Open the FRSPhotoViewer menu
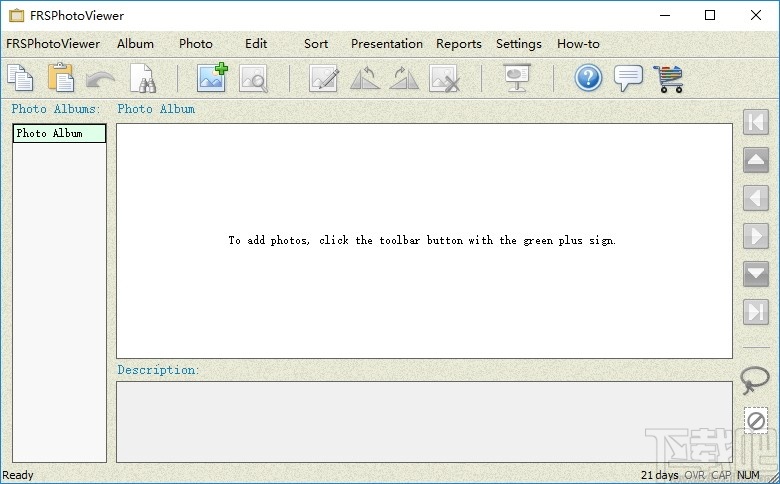The width and height of the screenshot is (780, 484). [x=53, y=44]
